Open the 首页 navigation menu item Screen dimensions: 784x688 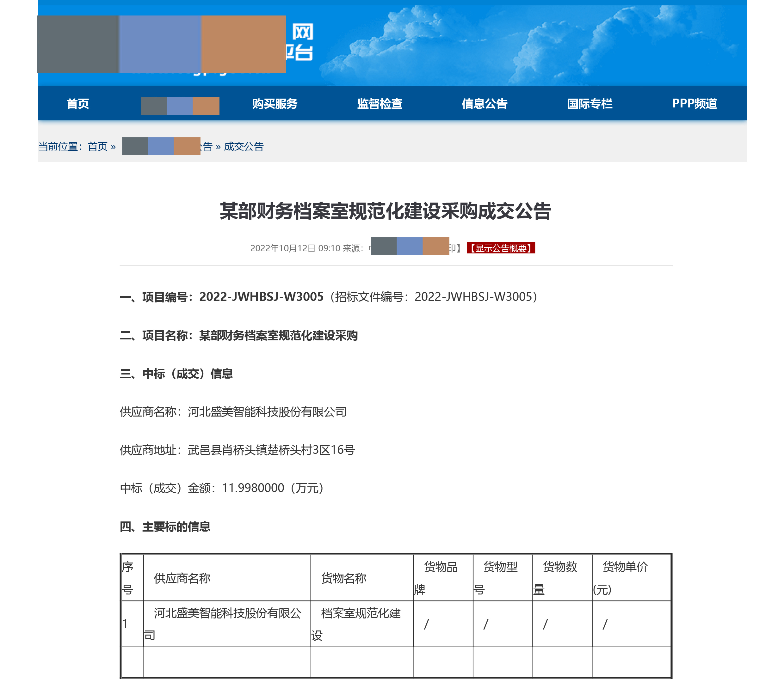pos(77,103)
